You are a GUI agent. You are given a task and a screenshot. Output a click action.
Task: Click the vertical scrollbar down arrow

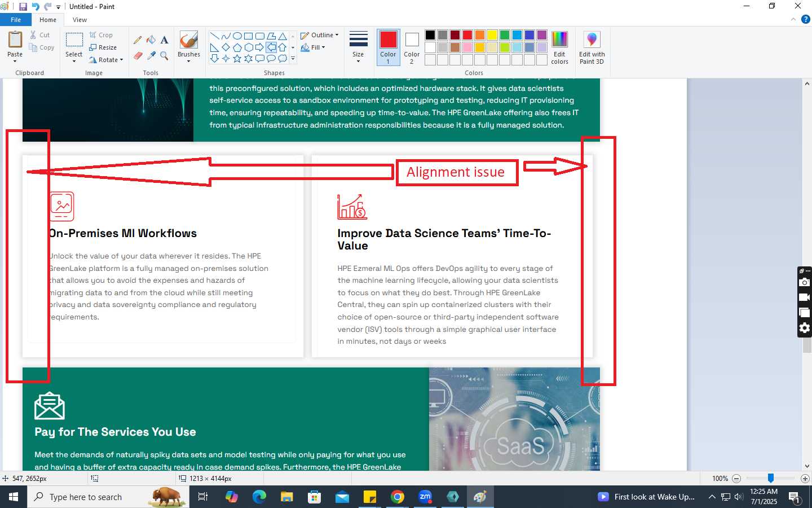tap(807, 466)
